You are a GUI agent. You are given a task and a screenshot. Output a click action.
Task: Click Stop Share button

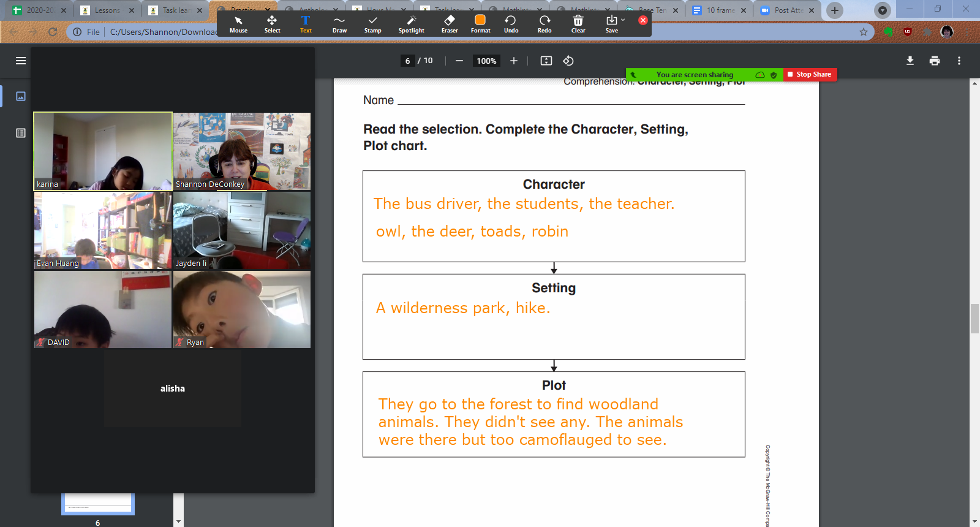[x=810, y=74]
